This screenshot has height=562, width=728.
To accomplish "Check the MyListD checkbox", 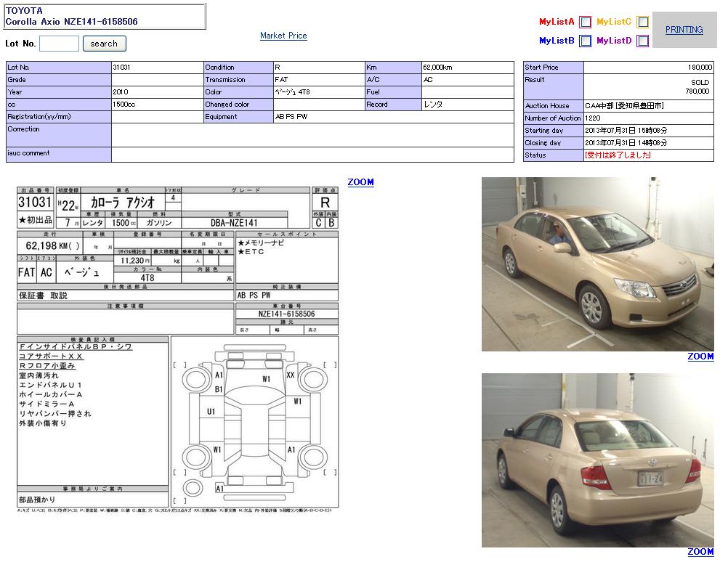I will [642, 41].
